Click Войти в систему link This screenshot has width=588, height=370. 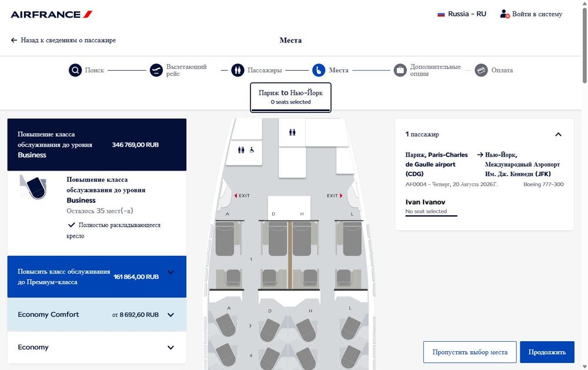(537, 14)
